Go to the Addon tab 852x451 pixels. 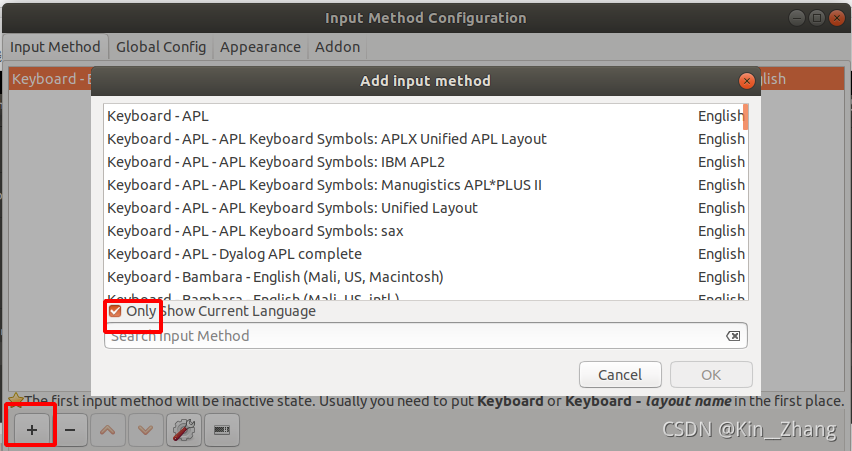[337, 46]
